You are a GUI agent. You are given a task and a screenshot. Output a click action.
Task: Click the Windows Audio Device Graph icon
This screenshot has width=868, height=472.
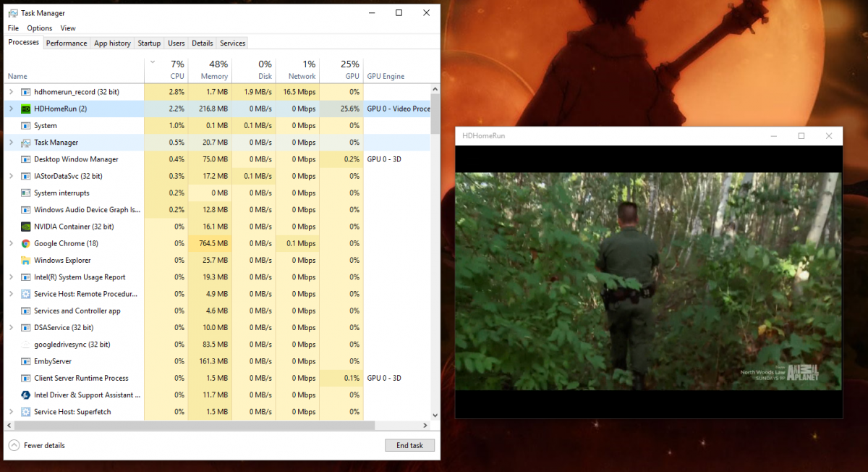[26, 210]
